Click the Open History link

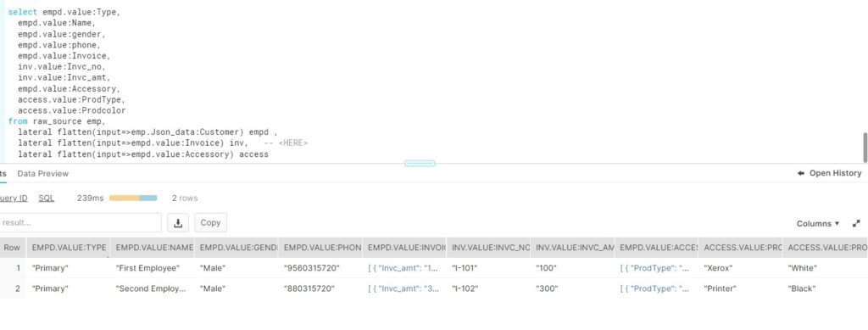tap(835, 173)
